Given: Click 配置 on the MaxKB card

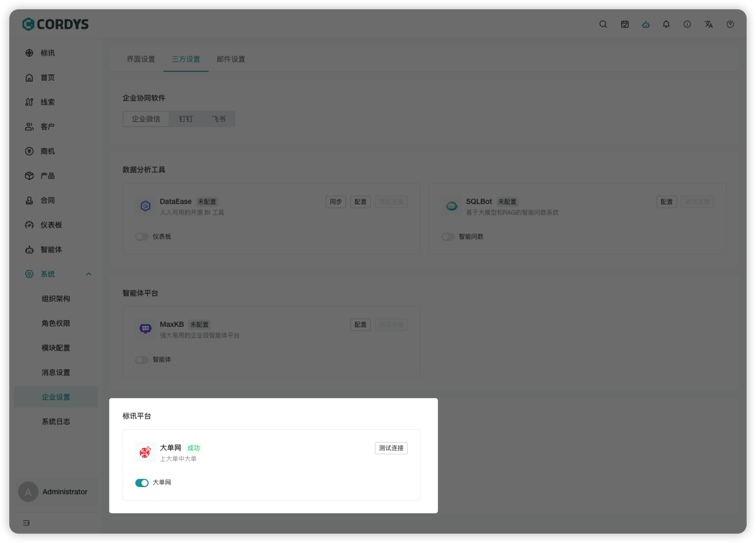Looking at the screenshot, I should tap(360, 324).
